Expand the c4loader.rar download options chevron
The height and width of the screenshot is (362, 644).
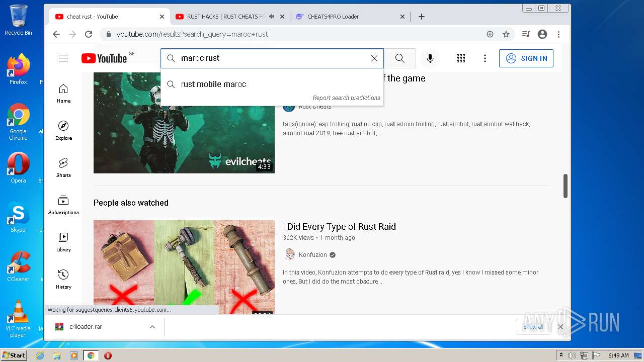click(x=152, y=327)
